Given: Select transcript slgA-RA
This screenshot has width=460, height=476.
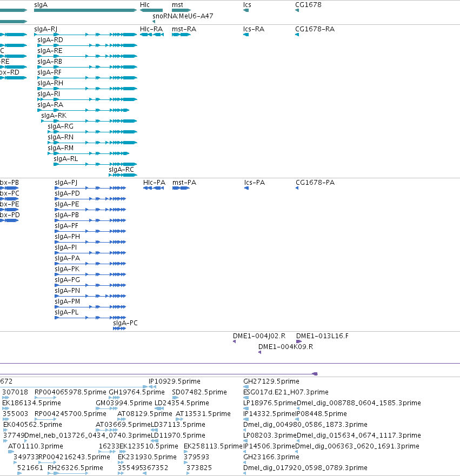Looking at the screenshot, I should pyautogui.click(x=83, y=110).
